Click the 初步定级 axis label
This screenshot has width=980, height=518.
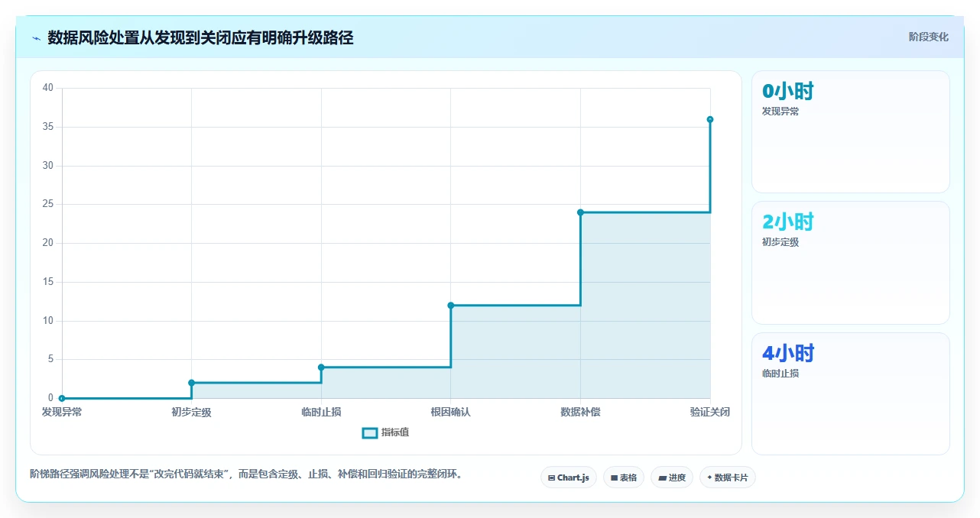pos(191,413)
